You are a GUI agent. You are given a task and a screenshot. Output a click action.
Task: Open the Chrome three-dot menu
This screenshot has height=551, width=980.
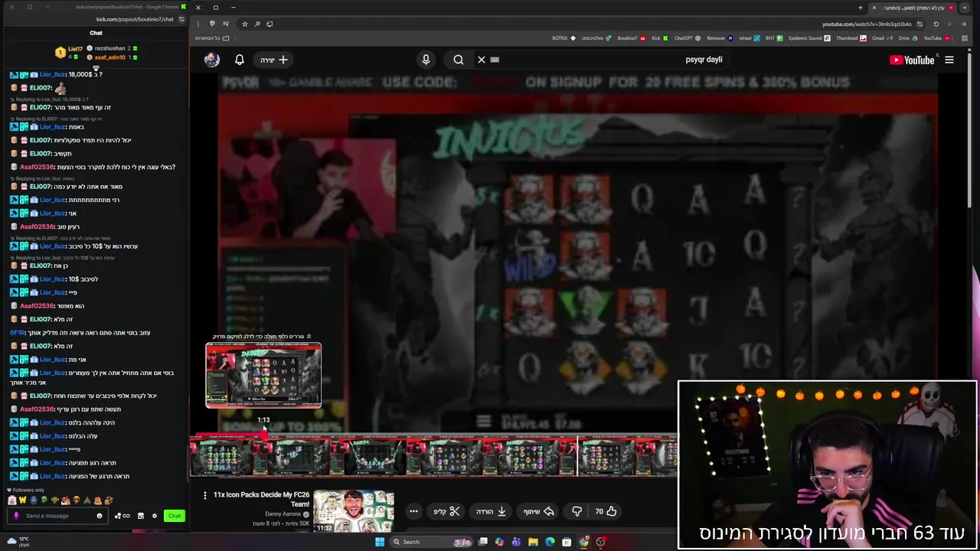[x=198, y=24]
